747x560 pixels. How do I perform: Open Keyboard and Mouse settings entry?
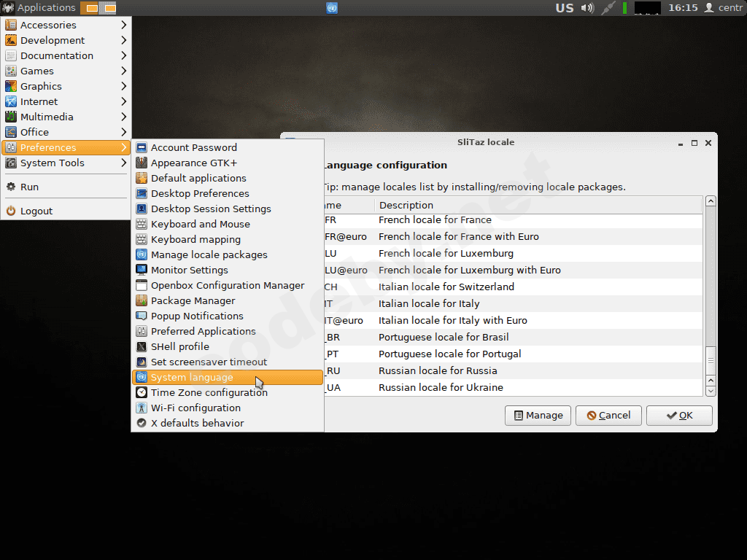pos(228,224)
